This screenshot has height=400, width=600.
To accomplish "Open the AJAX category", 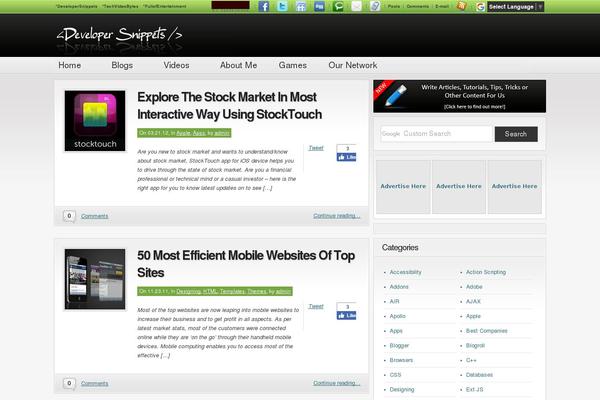I will (473, 302).
